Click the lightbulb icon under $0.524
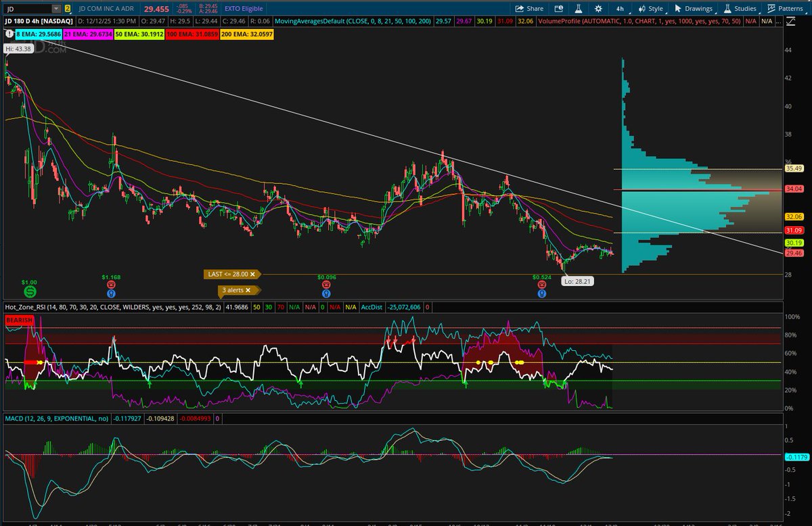The width and height of the screenshot is (812, 526). coord(542,294)
